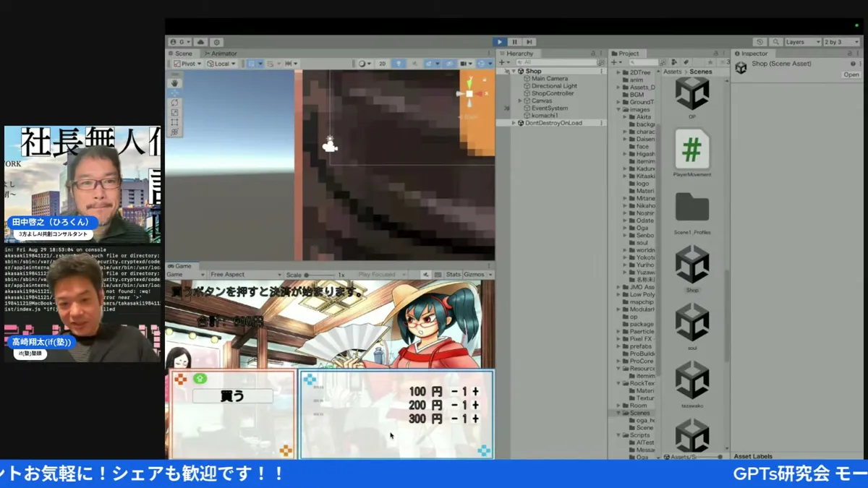Select the Rotate tool in Scene view

175,103
